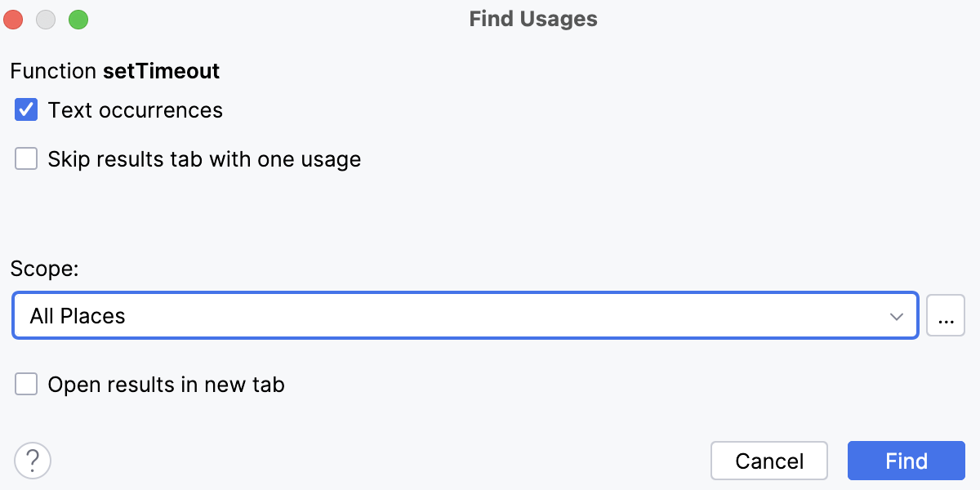Click inside the Scope combo box field
Viewport: 980px width, 490px height.
coord(408,316)
